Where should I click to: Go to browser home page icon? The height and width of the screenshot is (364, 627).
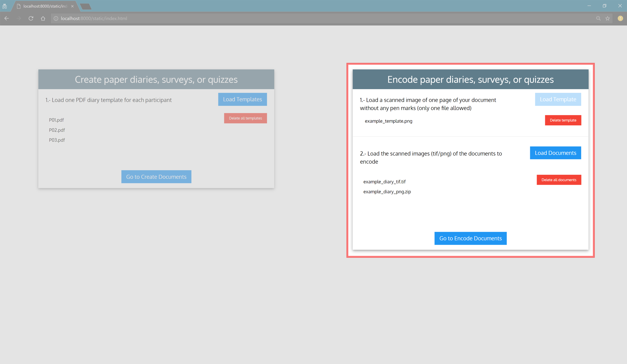[43, 18]
